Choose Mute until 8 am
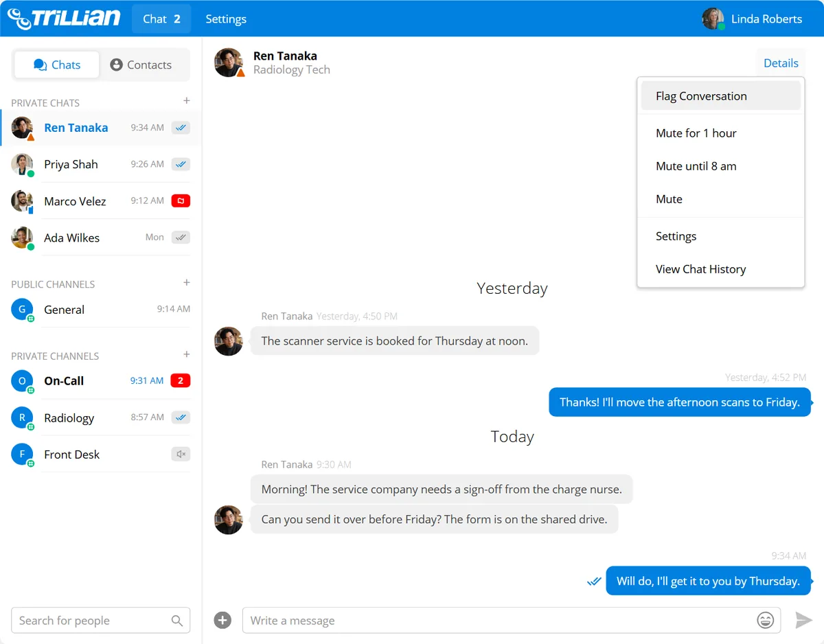 point(721,166)
